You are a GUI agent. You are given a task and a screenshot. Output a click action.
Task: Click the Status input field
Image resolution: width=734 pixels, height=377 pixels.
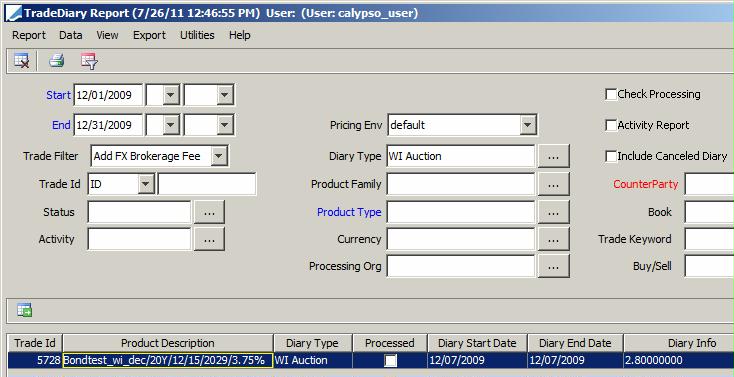point(139,212)
